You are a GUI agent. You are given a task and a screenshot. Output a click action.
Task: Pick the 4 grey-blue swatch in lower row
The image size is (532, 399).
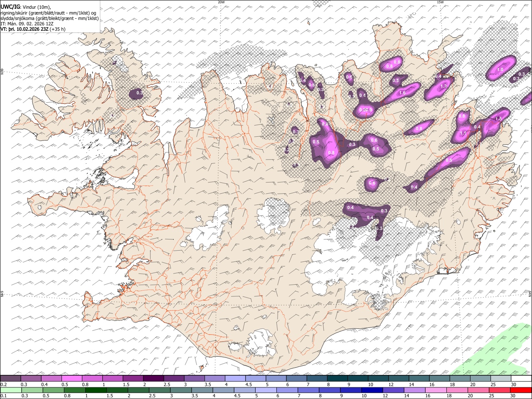point(224,390)
